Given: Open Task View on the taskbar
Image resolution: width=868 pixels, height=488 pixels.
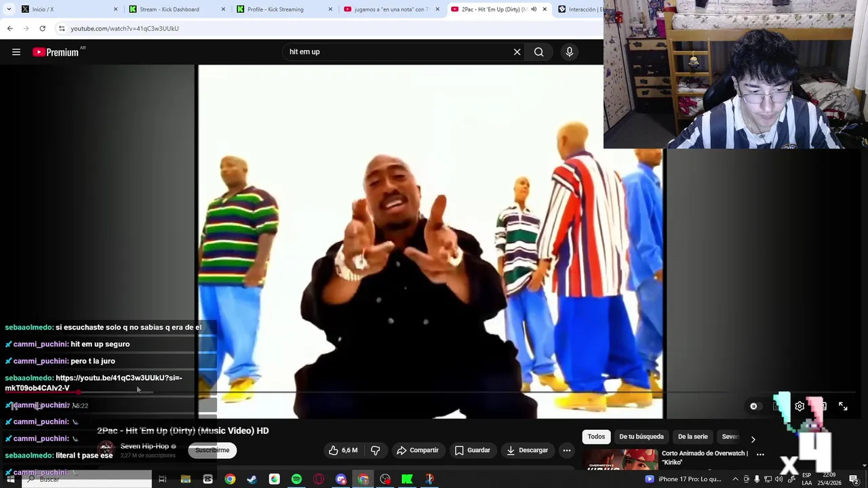Looking at the screenshot, I should click(x=163, y=479).
